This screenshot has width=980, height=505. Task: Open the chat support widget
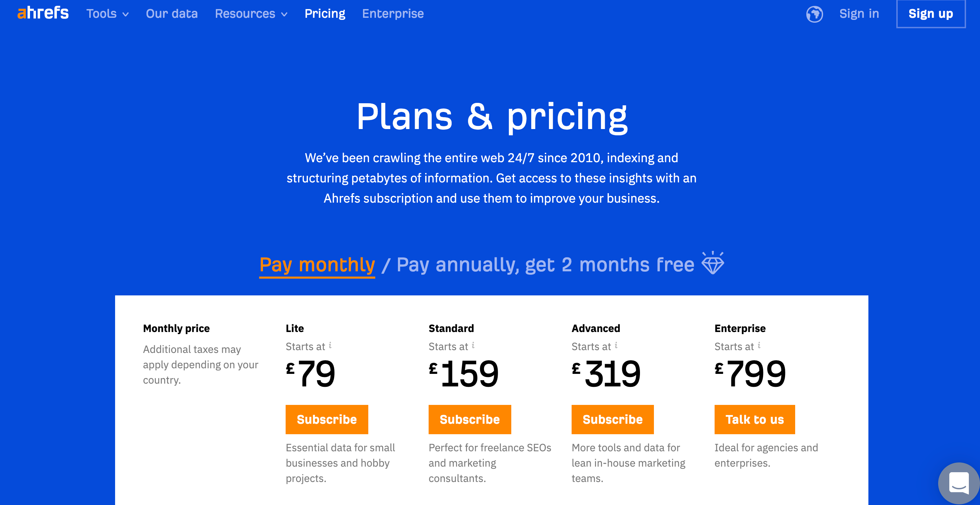958,483
